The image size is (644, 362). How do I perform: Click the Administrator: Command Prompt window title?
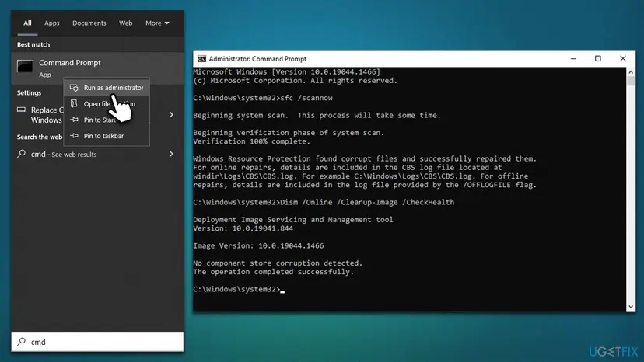click(x=257, y=59)
